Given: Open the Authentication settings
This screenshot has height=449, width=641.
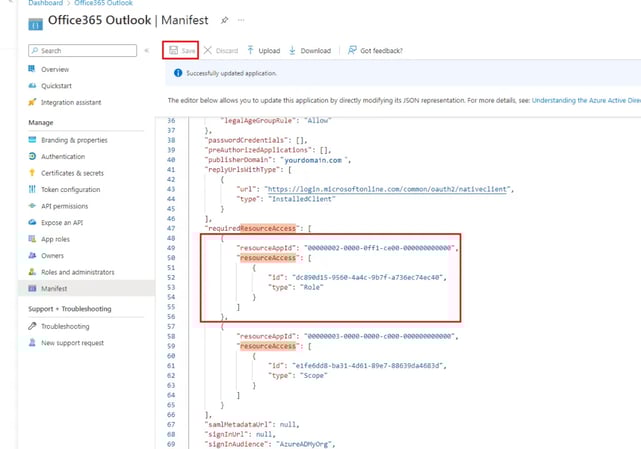Looking at the screenshot, I should point(63,156).
